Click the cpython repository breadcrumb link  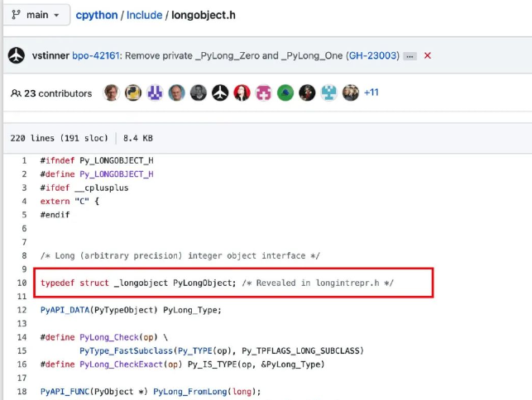[97, 15]
